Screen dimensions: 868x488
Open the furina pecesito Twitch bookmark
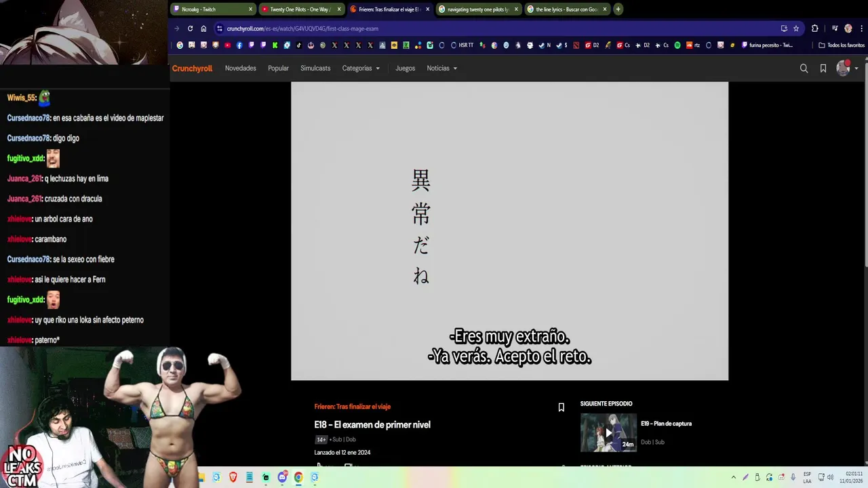pyautogui.click(x=767, y=45)
